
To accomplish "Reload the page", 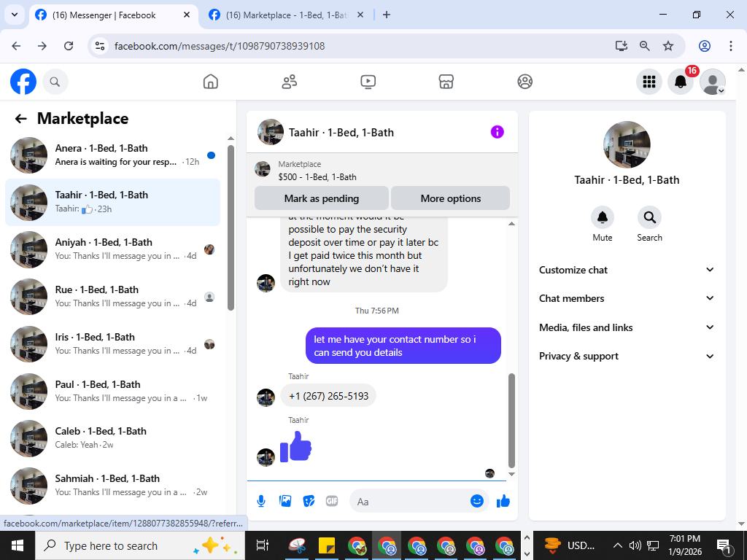I will 69,46.
